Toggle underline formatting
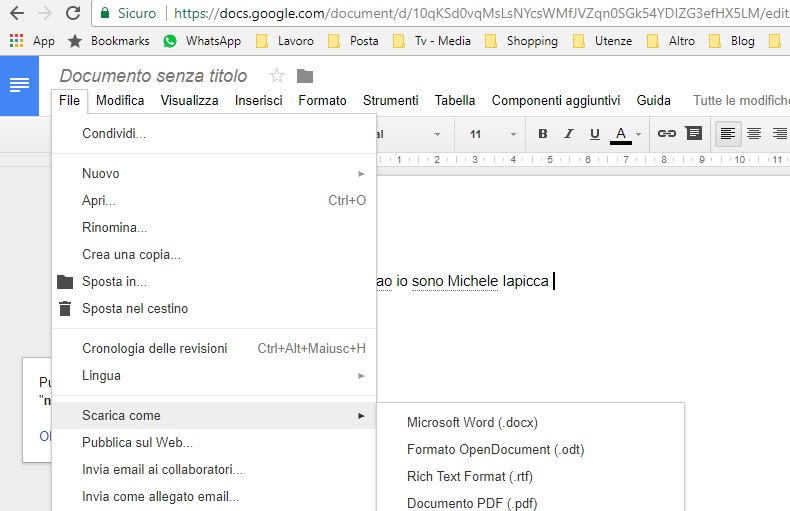This screenshot has height=511, width=790. [x=595, y=134]
